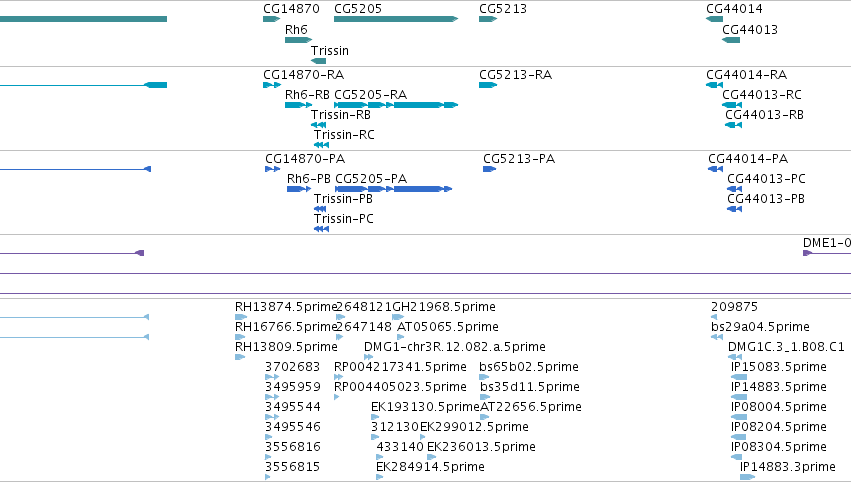Click the CG44013-PC protein label
The height and width of the screenshot is (482, 851).
pos(766,179)
